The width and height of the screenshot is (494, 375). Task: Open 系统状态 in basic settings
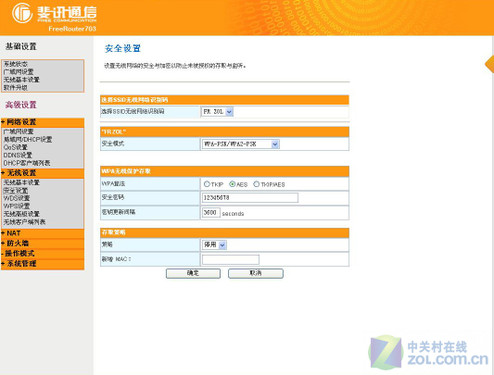coord(16,64)
